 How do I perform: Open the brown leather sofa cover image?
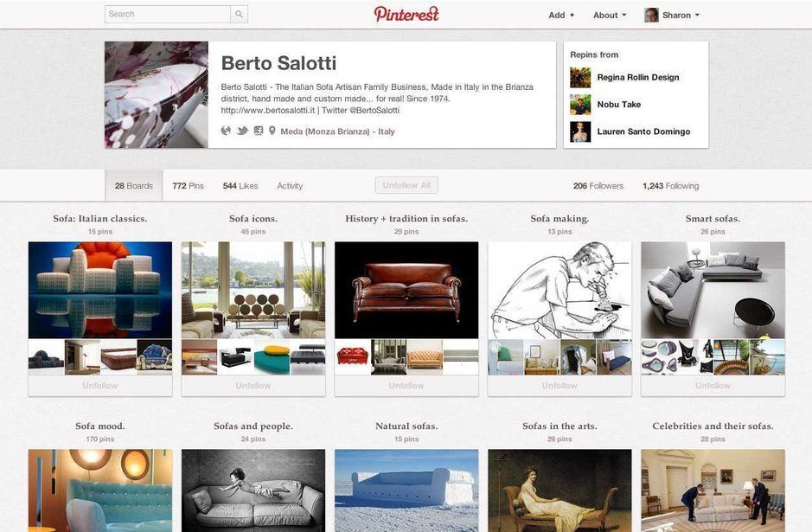pyautogui.click(x=406, y=290)
